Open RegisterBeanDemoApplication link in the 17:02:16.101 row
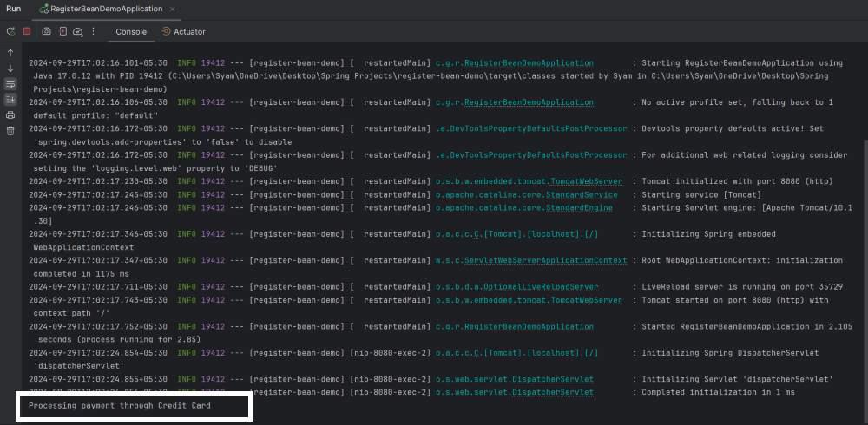Screen dimensions: 868x425 529,63
